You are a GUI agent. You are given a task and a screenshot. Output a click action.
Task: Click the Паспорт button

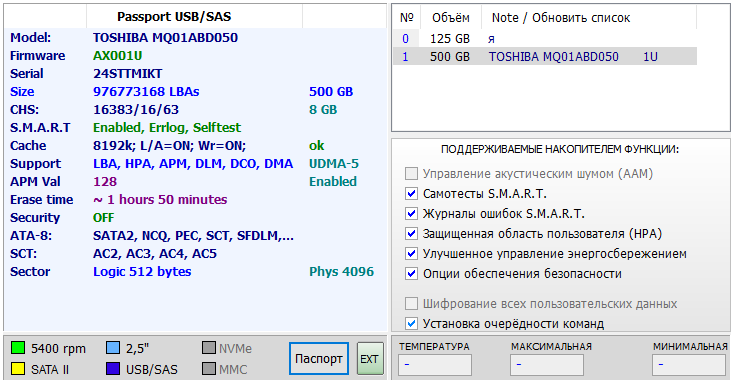point(319,359)
